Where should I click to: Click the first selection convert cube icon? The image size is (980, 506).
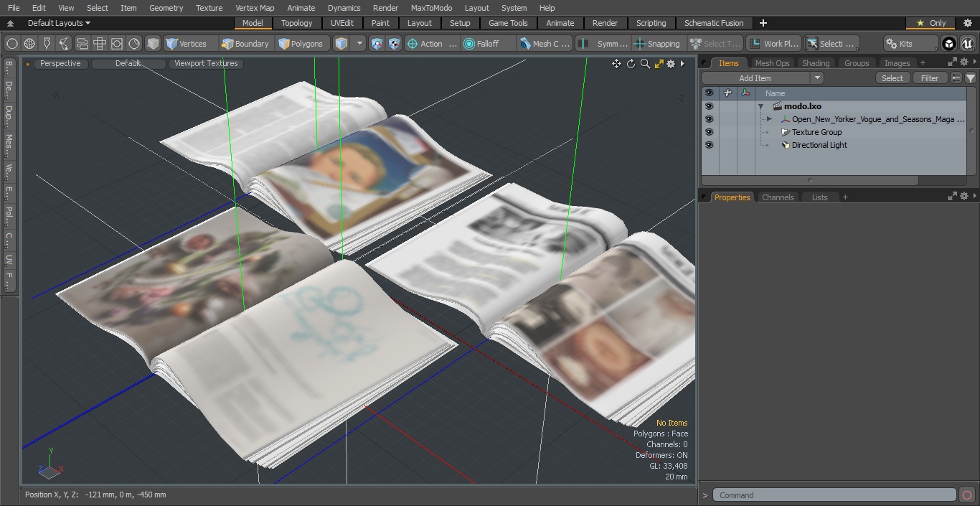tap(377, 44)
